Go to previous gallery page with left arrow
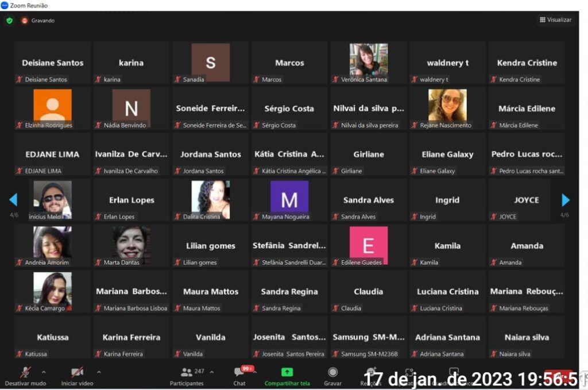This screenshot has height=390, width=588. (13, 200)
